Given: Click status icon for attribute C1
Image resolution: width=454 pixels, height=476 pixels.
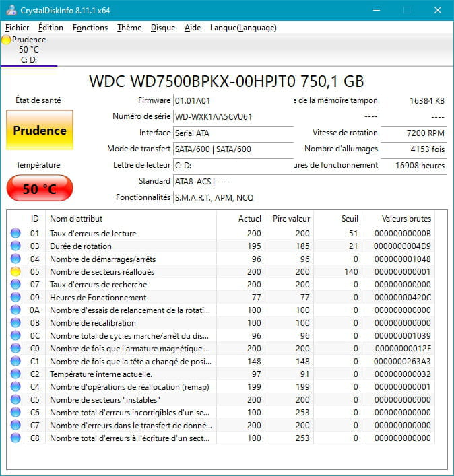Looking at the screenshot, I should coord(15,361).
